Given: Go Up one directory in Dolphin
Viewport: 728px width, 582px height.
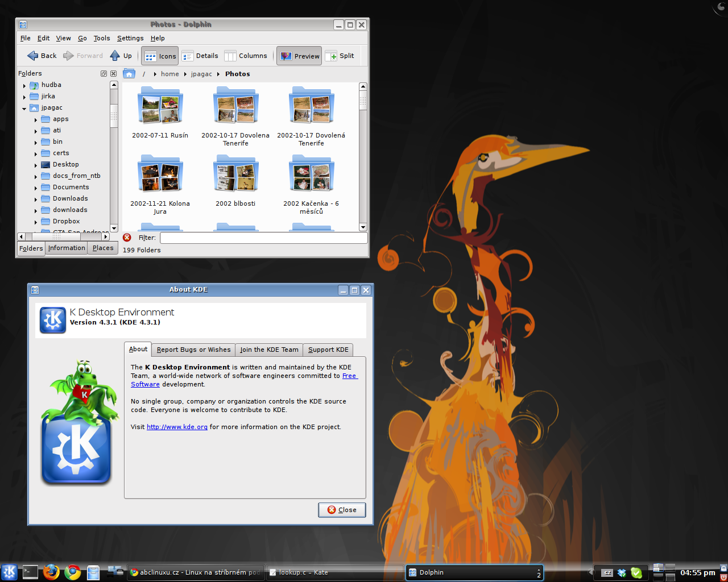Looking at the screenshot, I should (x=121, y=56).
